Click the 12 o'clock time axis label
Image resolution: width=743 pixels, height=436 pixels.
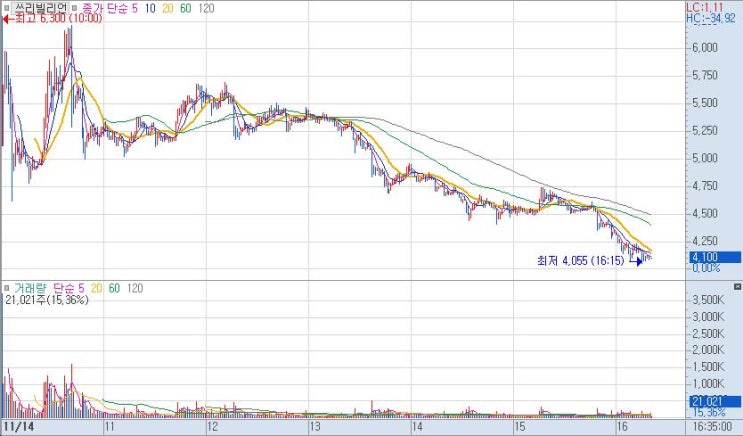point(212,427)
